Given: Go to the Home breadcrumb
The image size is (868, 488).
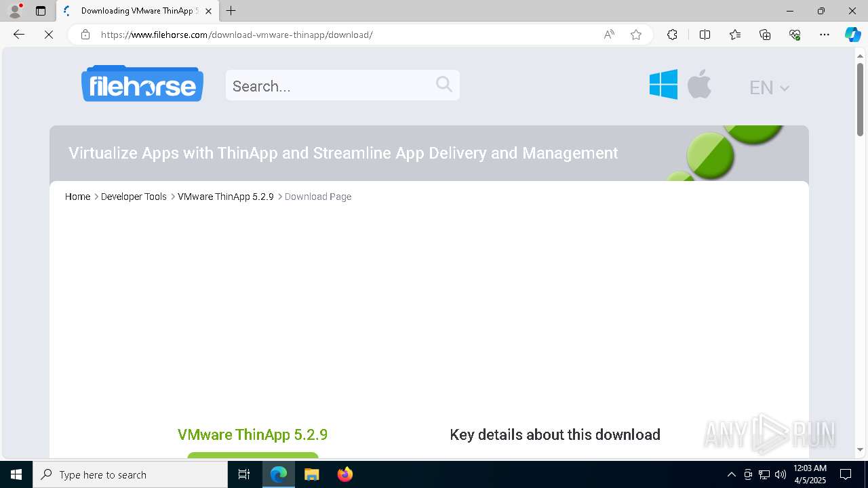Looking at the screenshot, I should pos(77,197).
